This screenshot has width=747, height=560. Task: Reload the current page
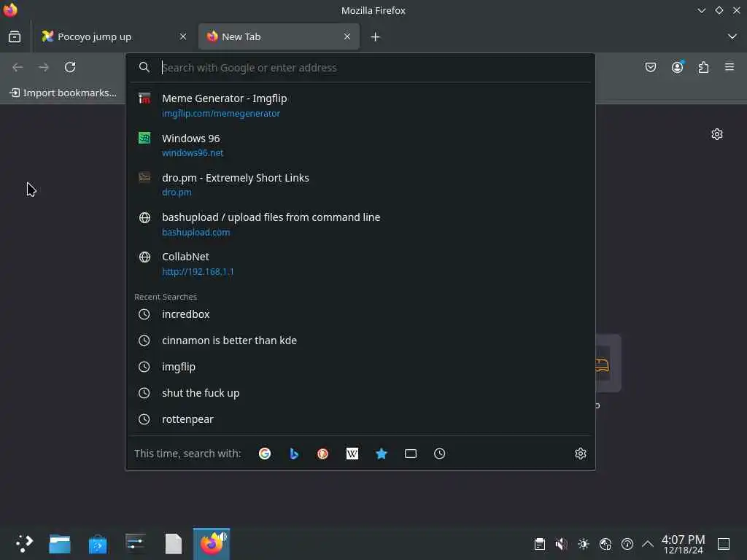click(70, 67)
